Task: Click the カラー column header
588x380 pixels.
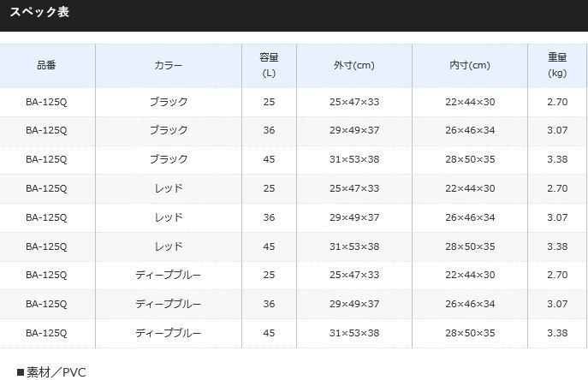Action: point(169,65)
